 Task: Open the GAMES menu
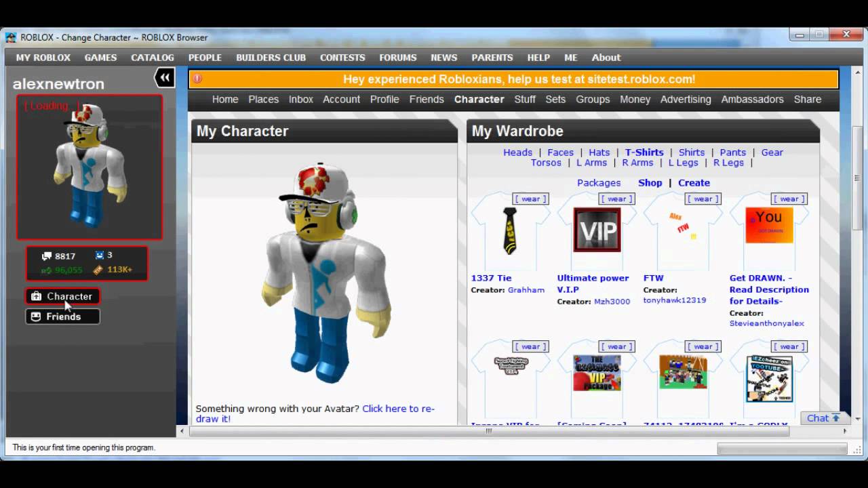(100, 58)
